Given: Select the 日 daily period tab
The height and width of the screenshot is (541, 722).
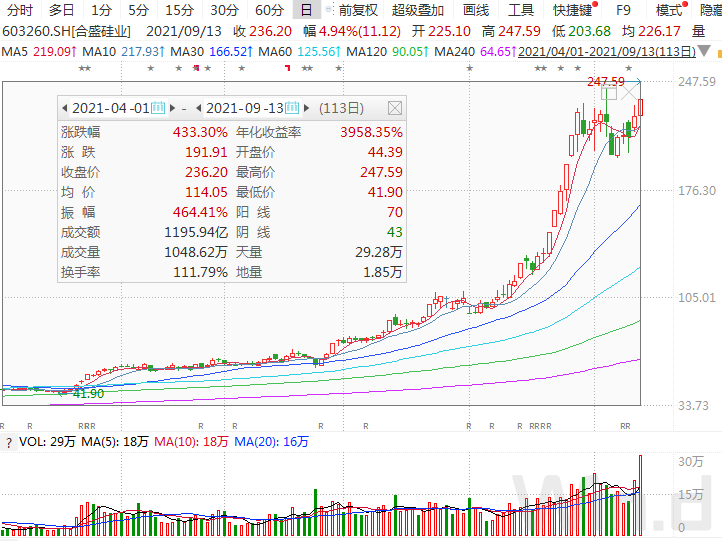Looking at the screenshot, I should click(x=306, y=10).
